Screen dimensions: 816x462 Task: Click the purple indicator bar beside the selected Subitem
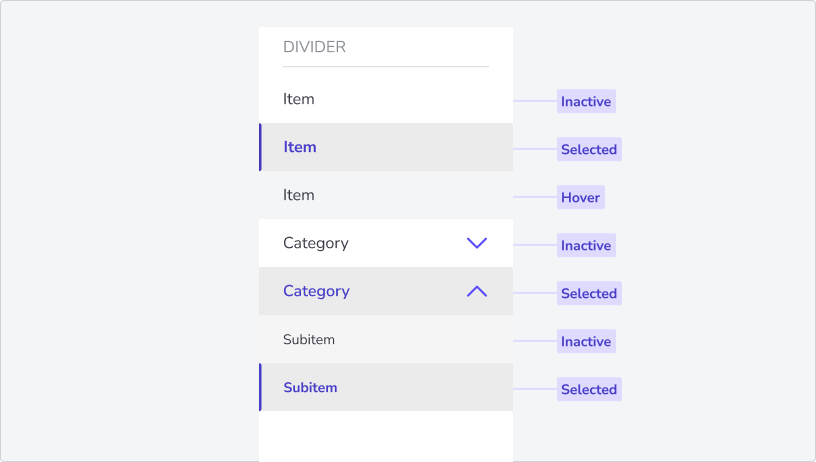pyautogui.click(x=260, y=387)
